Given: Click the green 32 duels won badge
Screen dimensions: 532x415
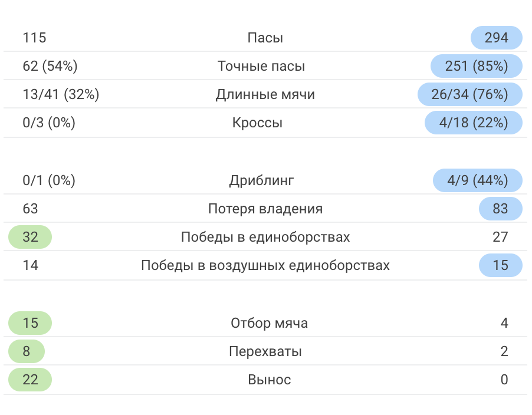Looking at the screenshot, I should tap(30, 237).
